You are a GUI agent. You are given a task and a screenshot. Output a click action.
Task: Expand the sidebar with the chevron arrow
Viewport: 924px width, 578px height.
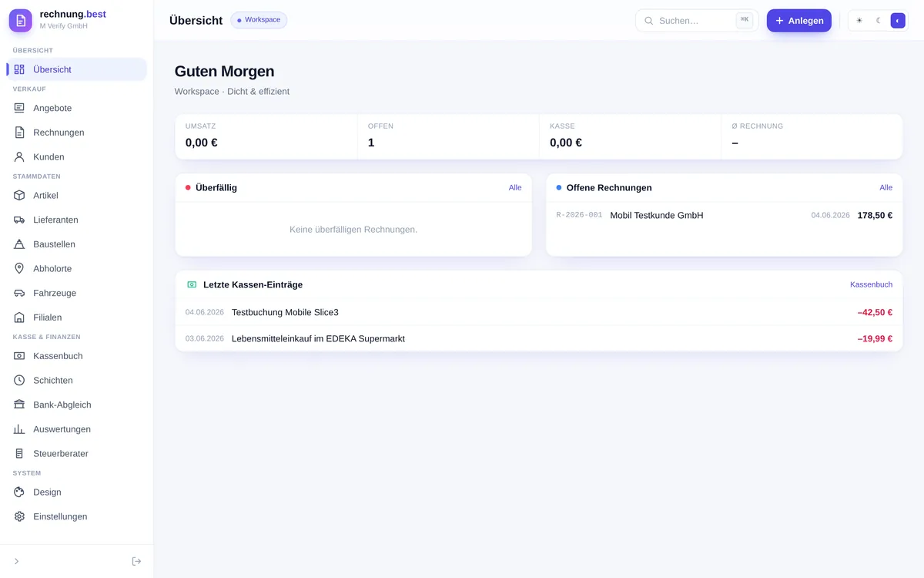point(17,561)
